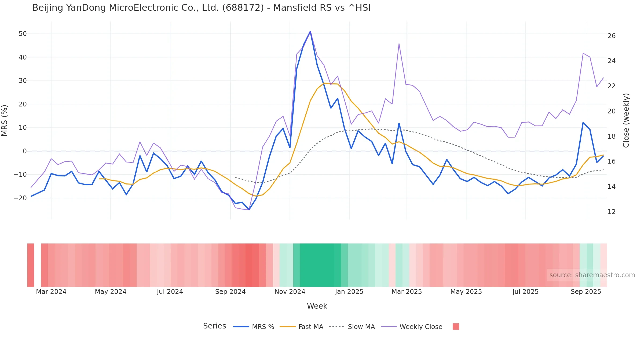Click the source: sharemaestro.com label

592,275
